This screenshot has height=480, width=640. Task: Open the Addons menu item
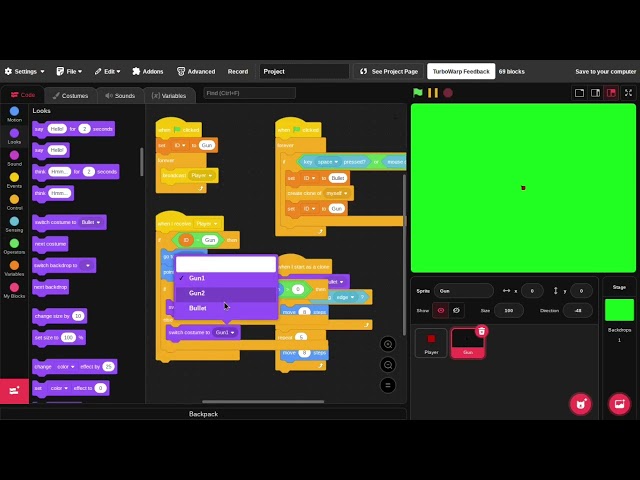(148, 71)
